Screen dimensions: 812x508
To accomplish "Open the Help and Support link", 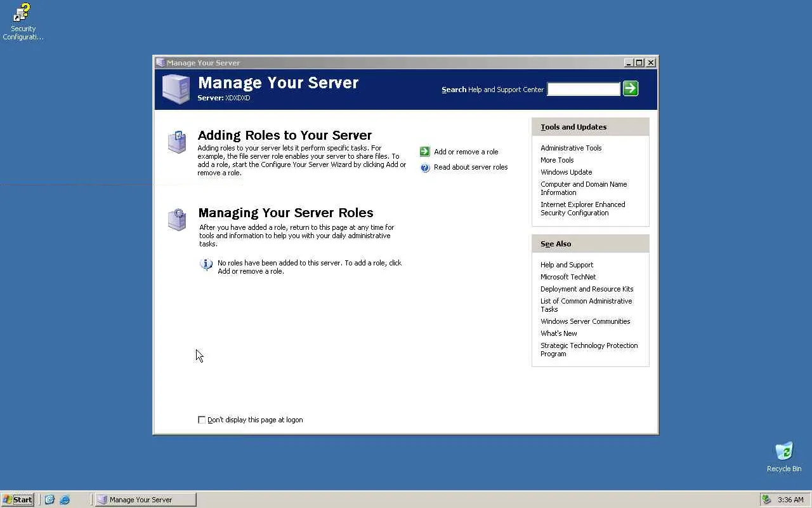I will click(567, 265).
